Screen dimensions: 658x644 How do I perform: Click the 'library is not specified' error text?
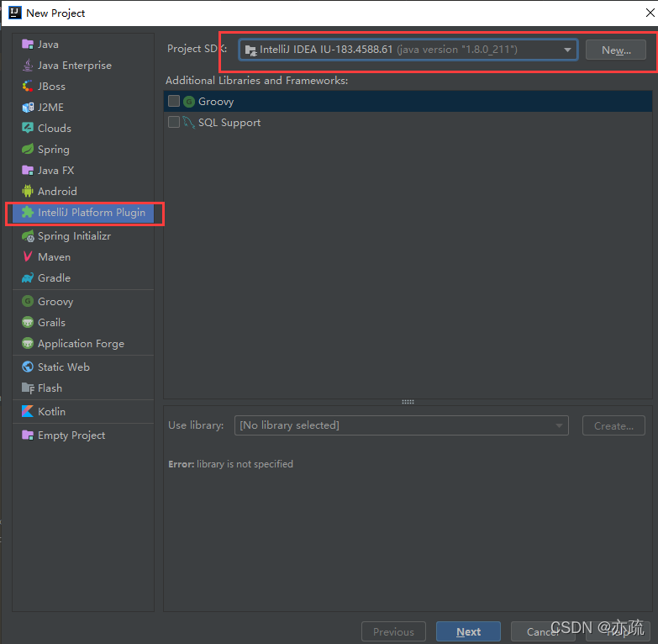pyautogui.click(x=245, y=464)
